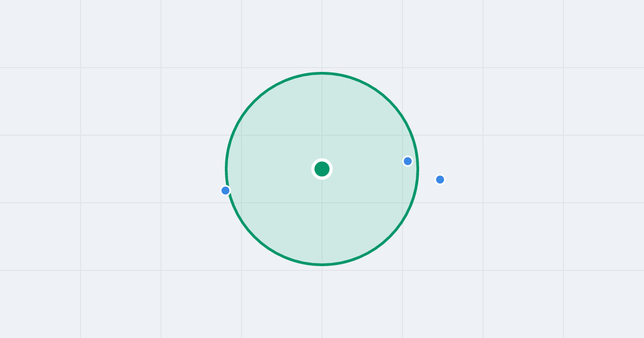Select the blue dot on the circle's left edge

(225, 190)
